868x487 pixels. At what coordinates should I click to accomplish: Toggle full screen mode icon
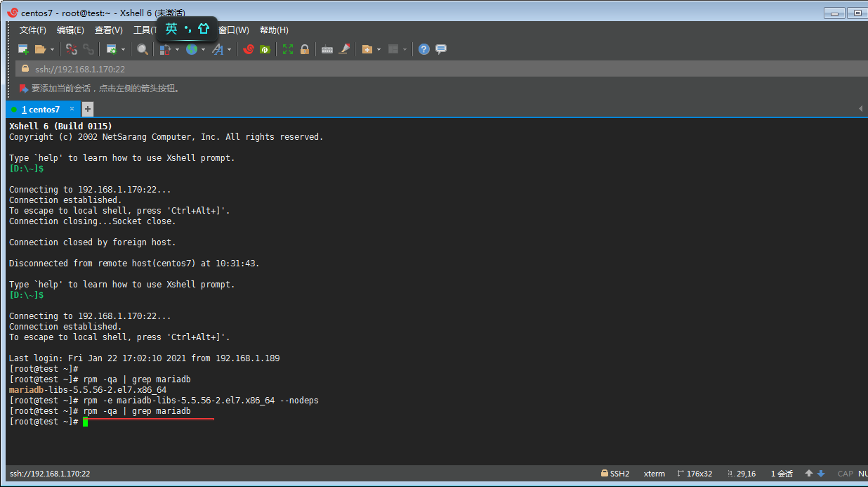click(288, 49)
